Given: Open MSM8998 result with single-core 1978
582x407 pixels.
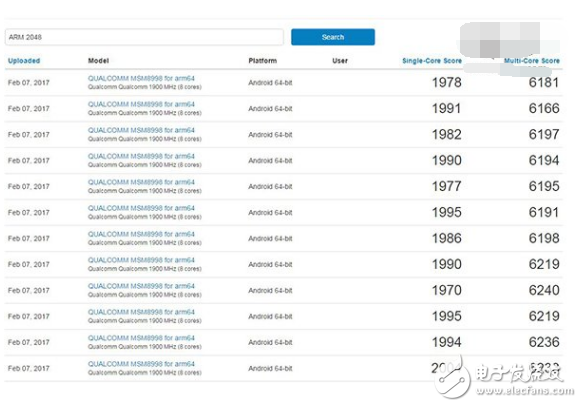Looking at the screenshot, I should click(x=141, y=78).
